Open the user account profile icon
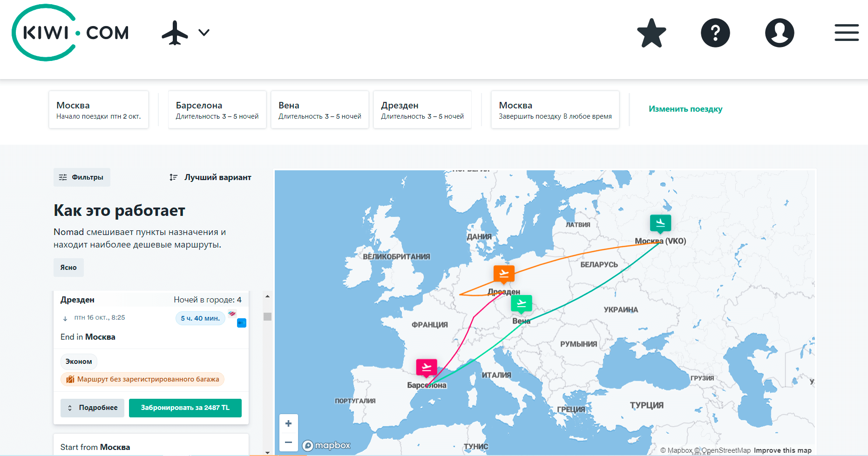Image resolution: width=868 pixels, height=456 pixels. (780, 33)
